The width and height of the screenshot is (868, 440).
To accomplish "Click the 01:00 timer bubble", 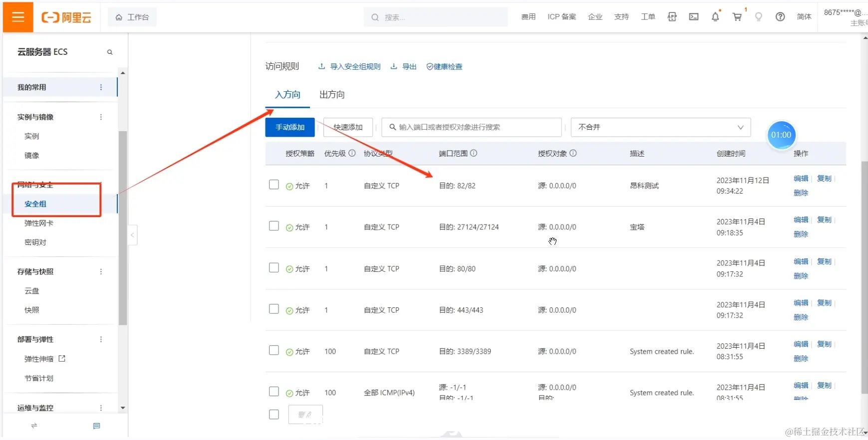I will (x=781, y=135).
